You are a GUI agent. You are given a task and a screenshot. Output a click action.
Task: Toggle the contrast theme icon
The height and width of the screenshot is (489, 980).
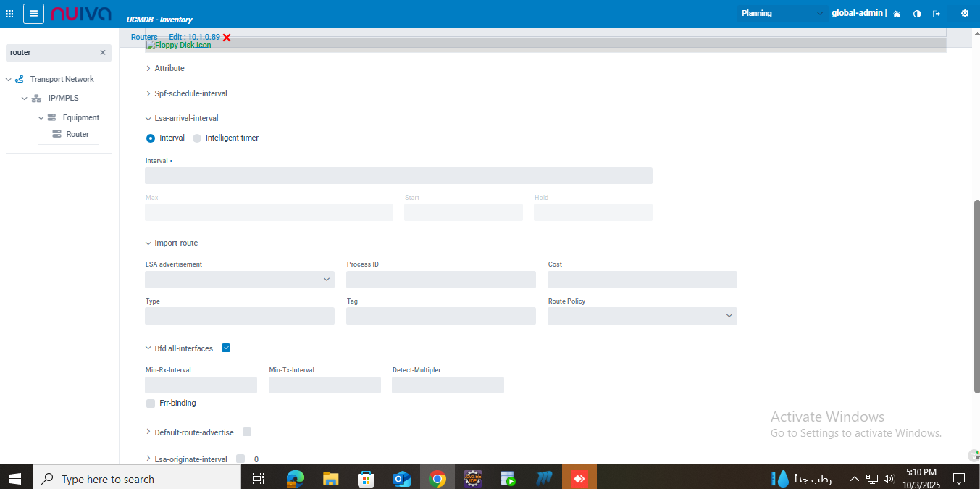click(x=917, y=14)
